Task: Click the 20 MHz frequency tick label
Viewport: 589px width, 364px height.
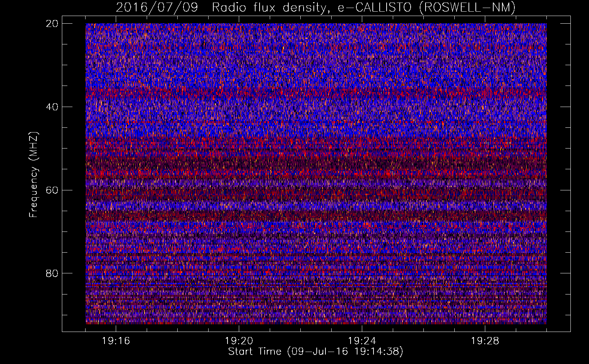Action: click(x=51, y=24)
